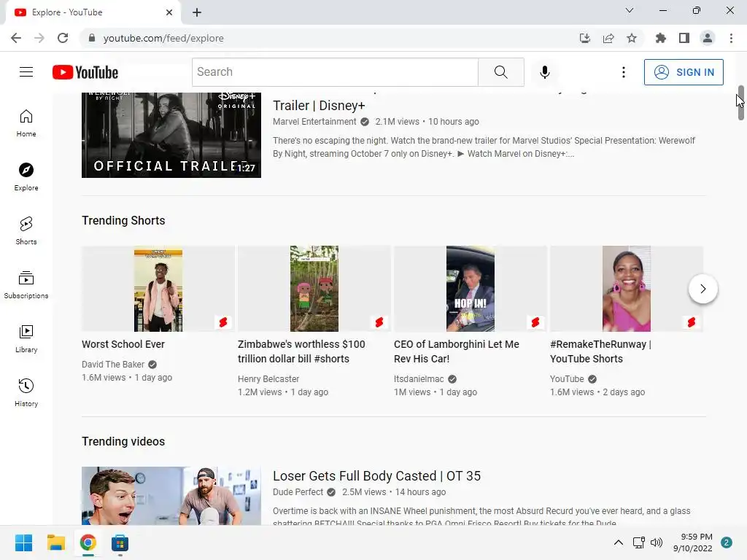Click the browser forward arrow
This screenshot has width=747, height=560.
click(39, 38)
